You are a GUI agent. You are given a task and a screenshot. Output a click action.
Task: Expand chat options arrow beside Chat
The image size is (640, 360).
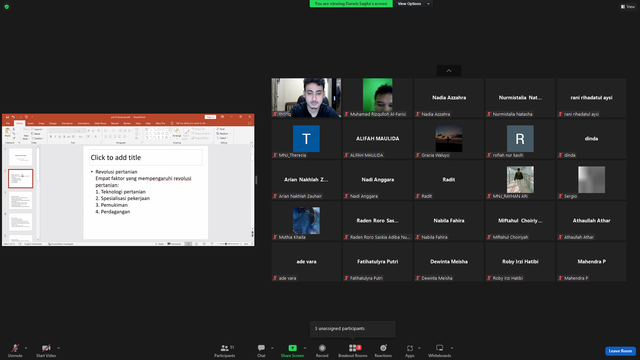[272, 348]
